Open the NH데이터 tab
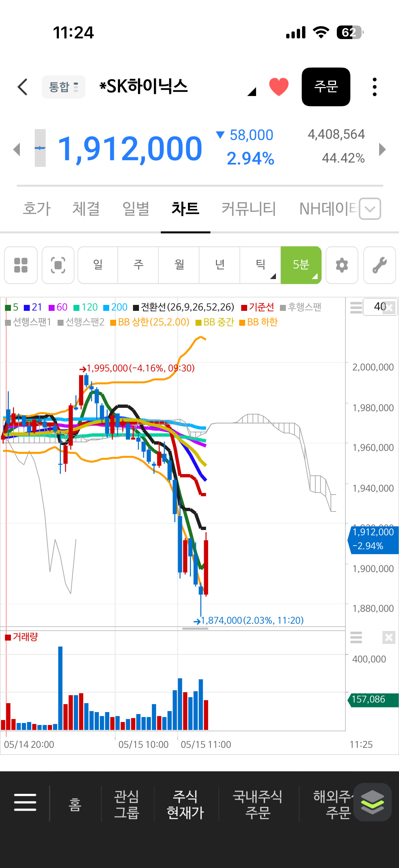The height and width of the screenshot is (868, 399). click(328, 209)
